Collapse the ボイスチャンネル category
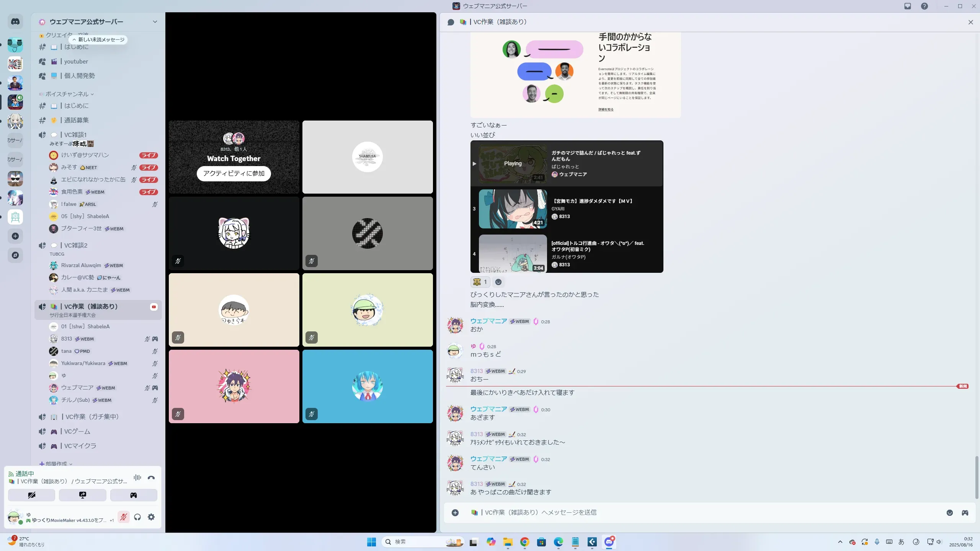 [67, 94]
